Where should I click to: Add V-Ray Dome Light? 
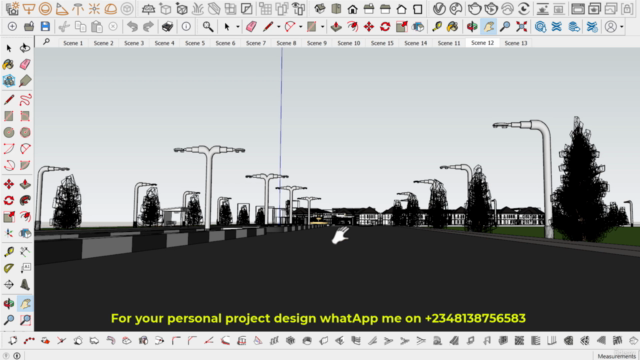[111, 9]
